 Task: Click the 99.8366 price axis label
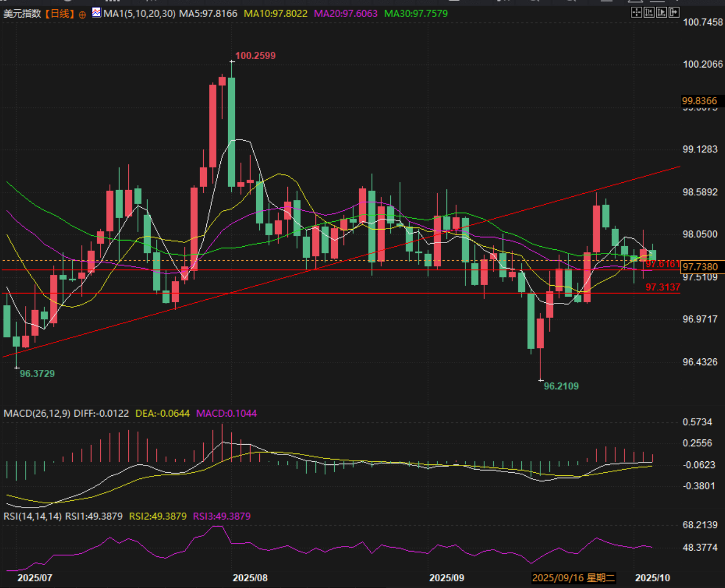(x=699, y=101)
